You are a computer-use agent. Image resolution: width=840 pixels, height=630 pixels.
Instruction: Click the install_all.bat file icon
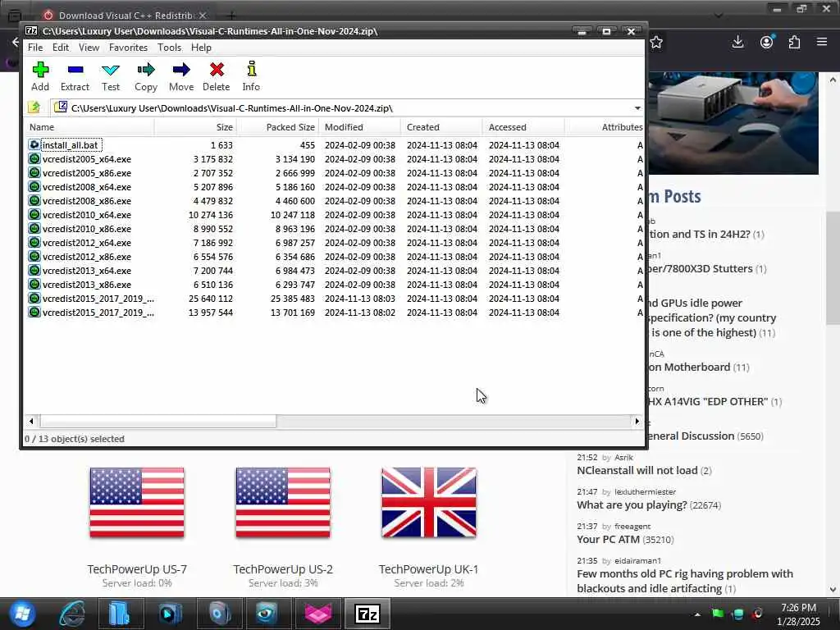pyautogui.click(x=34, y=144)
